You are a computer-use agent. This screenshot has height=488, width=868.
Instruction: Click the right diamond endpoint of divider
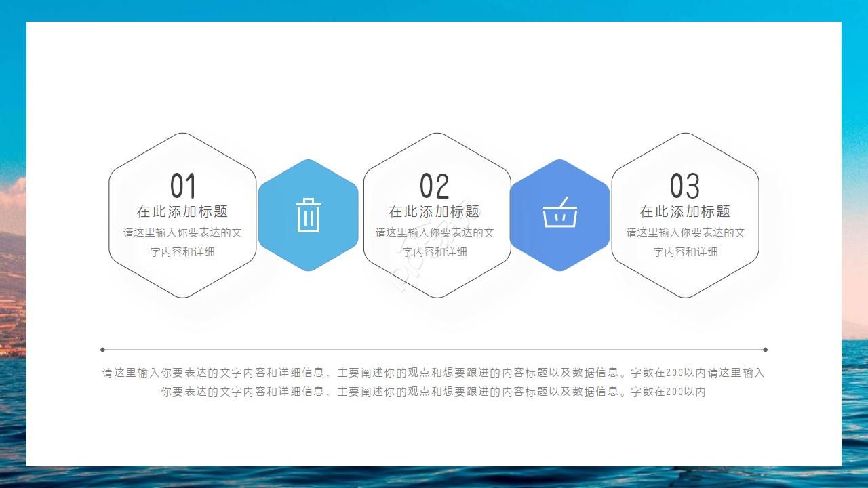pos(766,350)
